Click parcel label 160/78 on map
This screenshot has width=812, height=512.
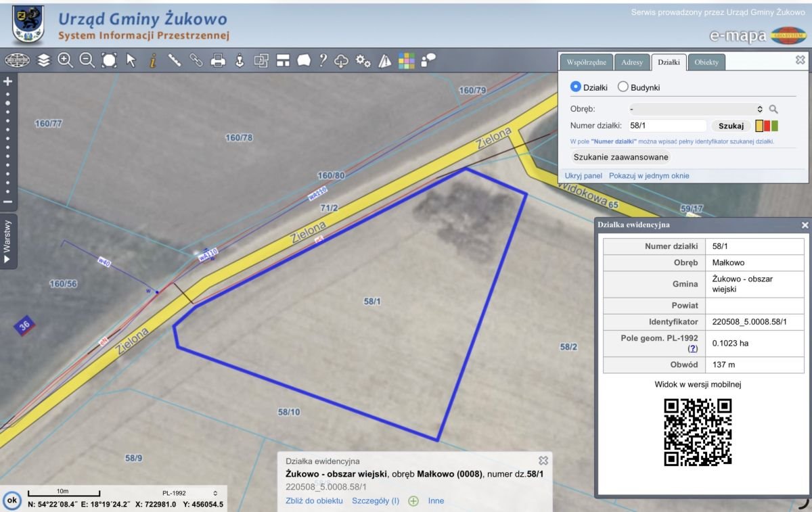239,137
